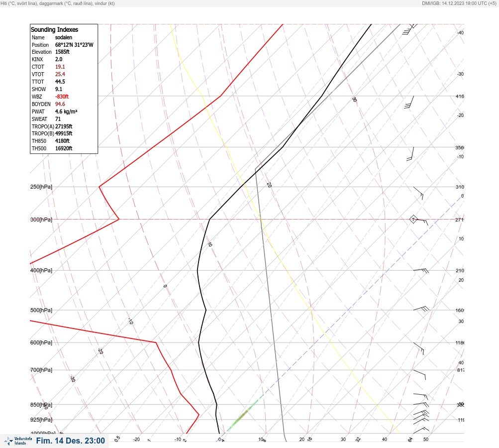Click the TTOT value 44.5
Screen dimensions: 499x448
pos(60,82)
